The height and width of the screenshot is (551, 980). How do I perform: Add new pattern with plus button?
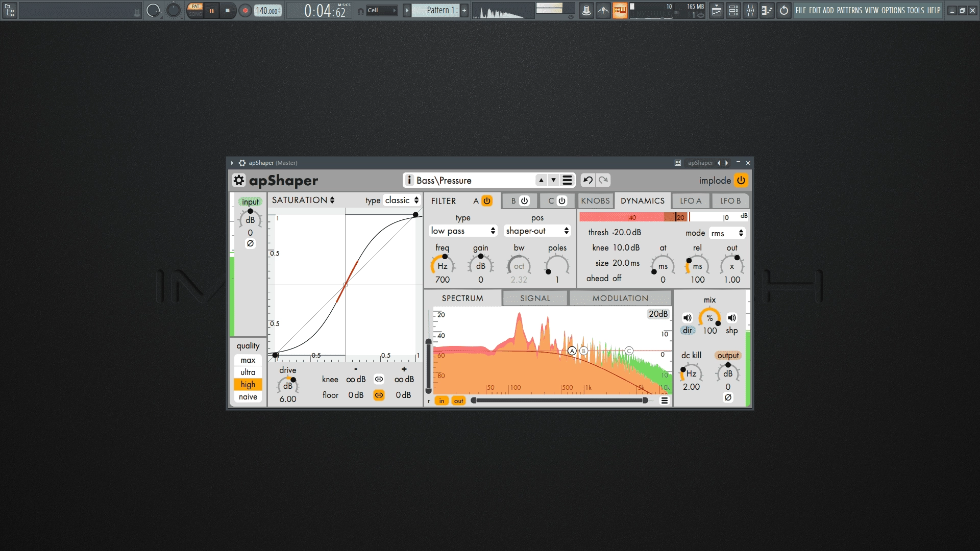464,10
